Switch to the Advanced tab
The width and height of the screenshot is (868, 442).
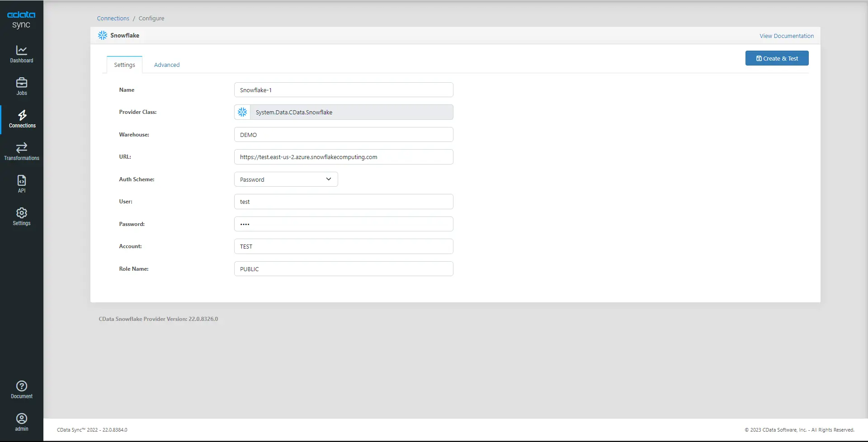point(167,65)
